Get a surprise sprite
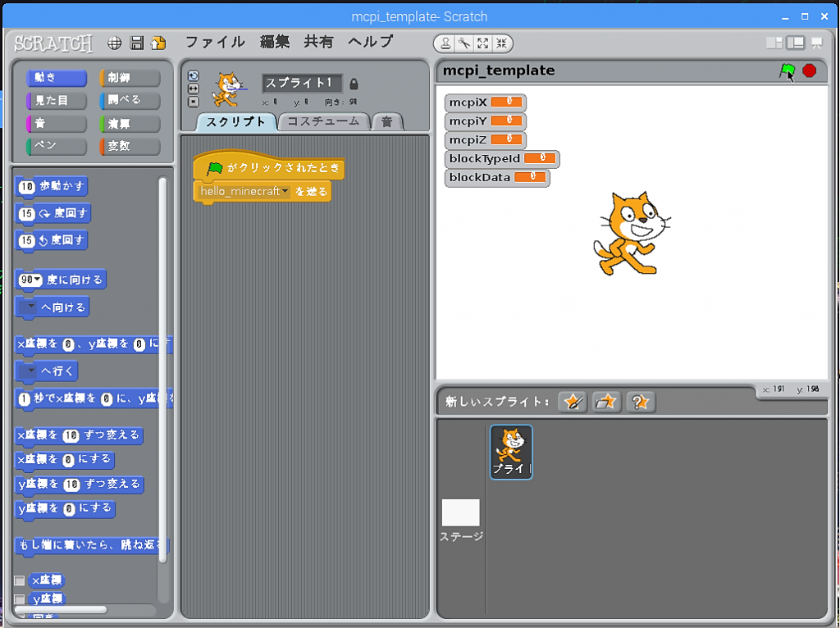This screenshot has width=840, height=628. coord(640,402)
